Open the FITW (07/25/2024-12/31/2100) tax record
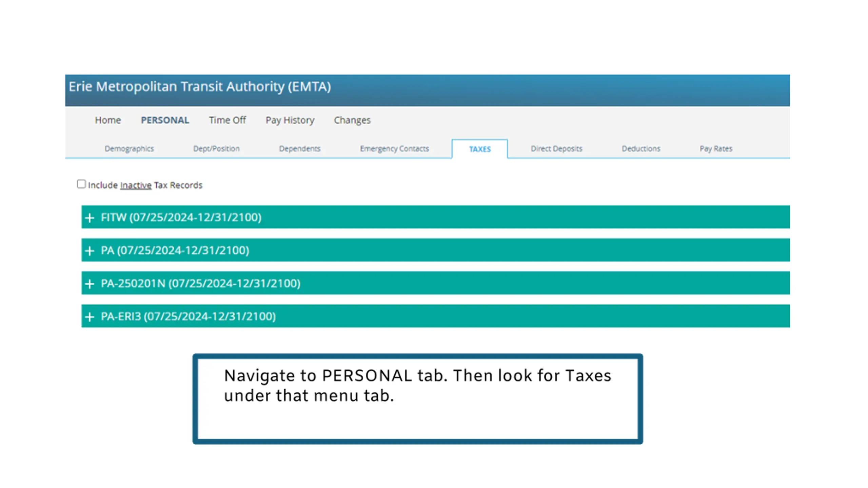 tap(436, 217)
